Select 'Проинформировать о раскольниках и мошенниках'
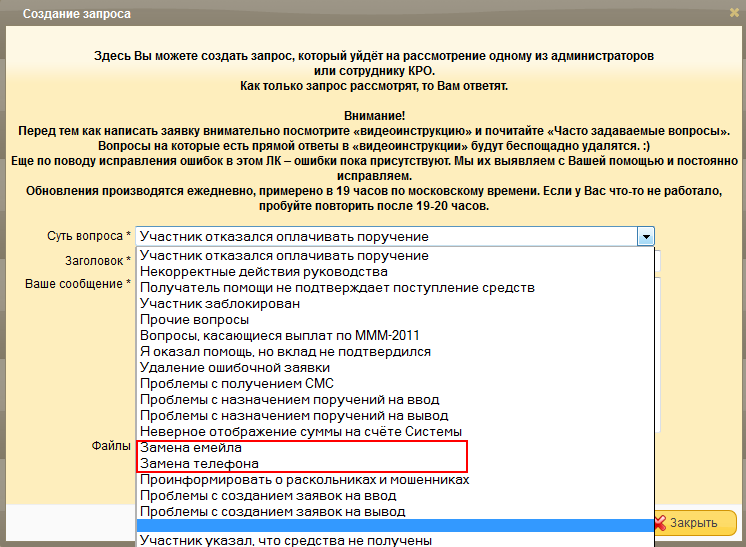The width and height of the screenshot is (746, 547). coord(305,480)
